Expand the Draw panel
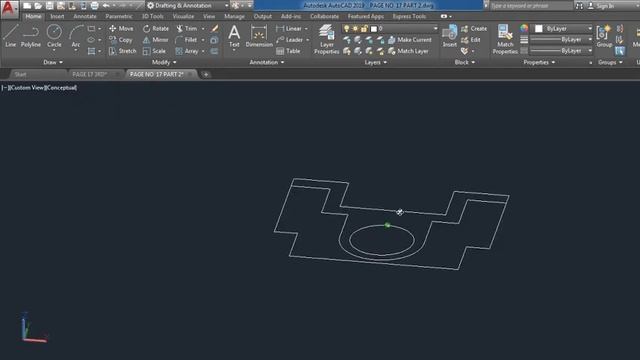This screenshot has height=360, width=640. click(53, 62)
